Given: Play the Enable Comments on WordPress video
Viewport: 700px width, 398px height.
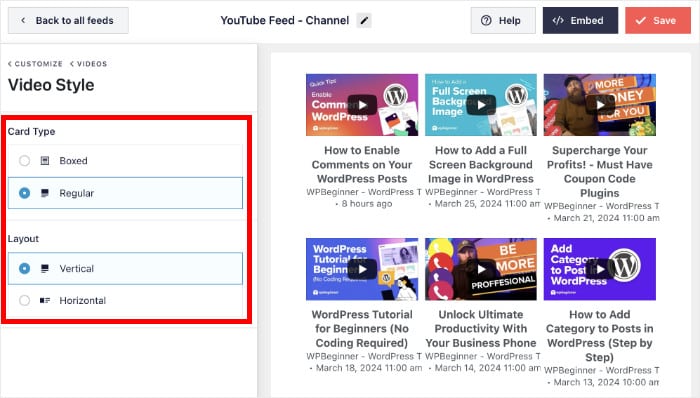Looking at the screenshot, I should (x=362, y=105).
